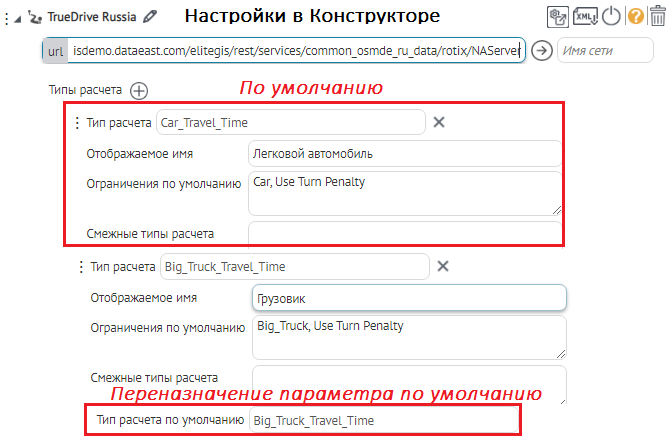Image resolution: width=671 pixels, height=444 pixels.
Task: Click the service URL input field
Action: (298, 51)
